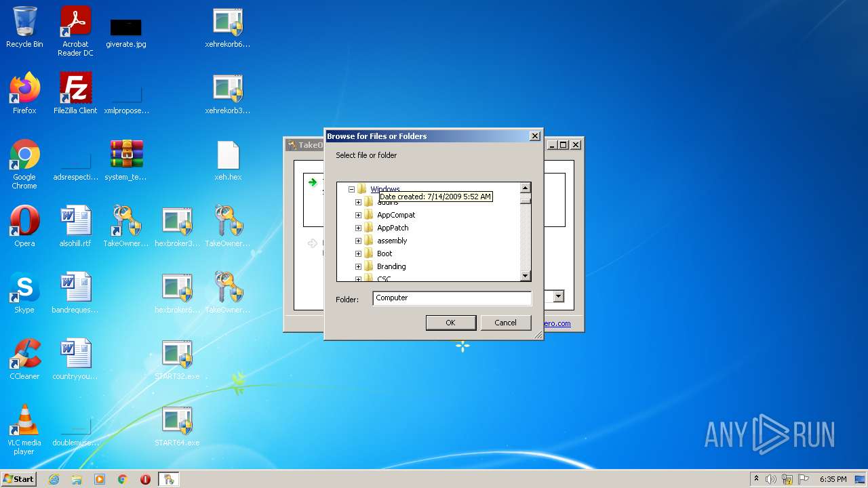Select the Boot folder in tree
Viewport: 868px width, 488px height.
[384, 253]
